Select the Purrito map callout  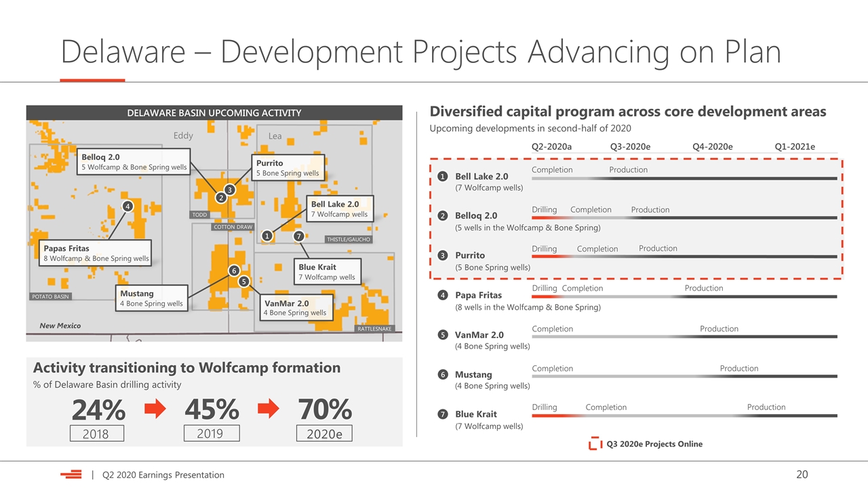288,168
